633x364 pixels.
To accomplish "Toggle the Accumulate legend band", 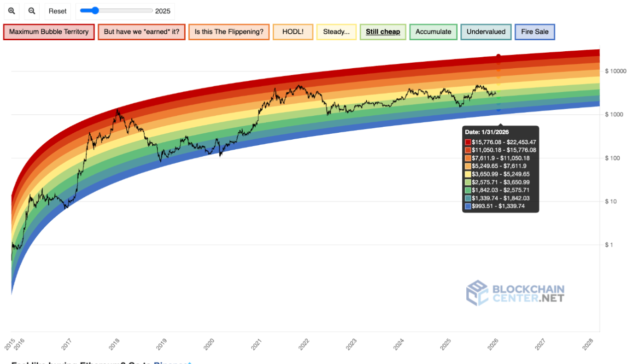I will (x=433, y=32).
